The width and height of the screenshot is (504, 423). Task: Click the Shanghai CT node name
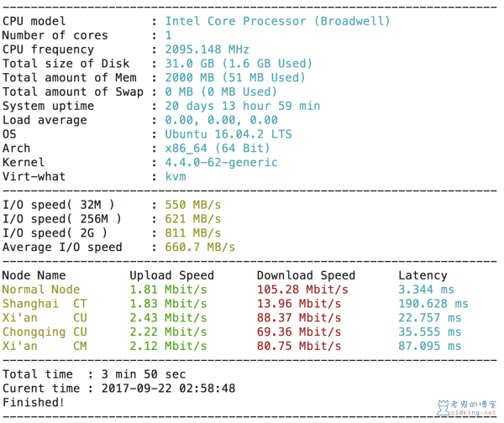pyautogui.click(x=45, y=304)
